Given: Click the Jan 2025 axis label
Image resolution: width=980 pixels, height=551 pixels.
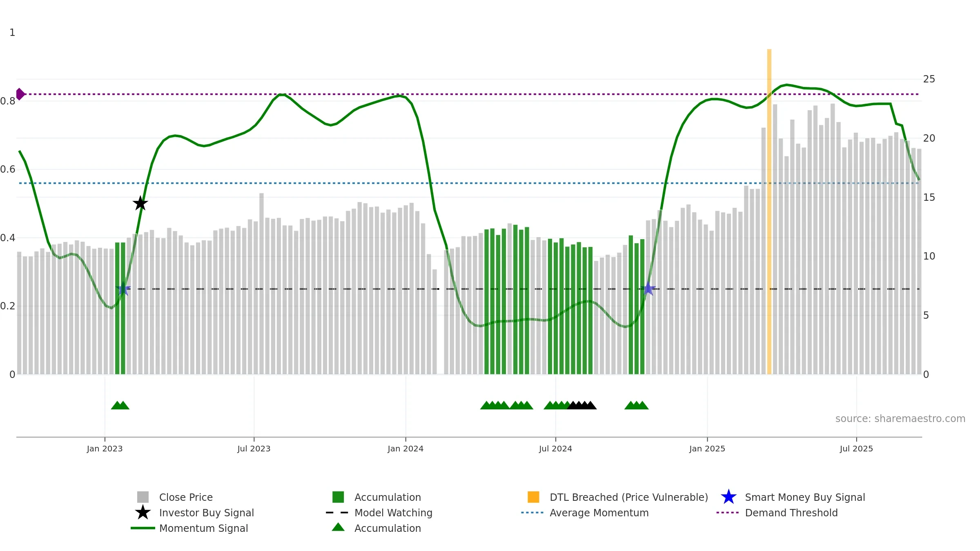Looking at the screenshot, I should coord(707,449).
